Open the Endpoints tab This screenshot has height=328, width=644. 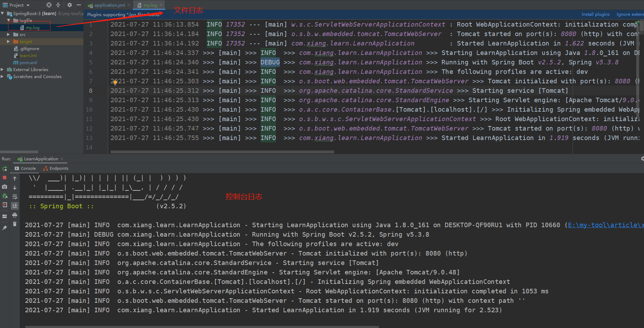click(x=56, y=168)
